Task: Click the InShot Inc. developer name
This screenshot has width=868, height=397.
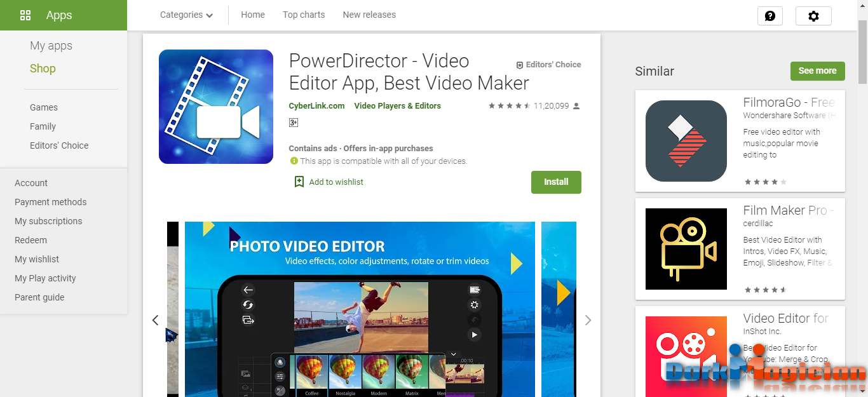Action: click(762, 332)
